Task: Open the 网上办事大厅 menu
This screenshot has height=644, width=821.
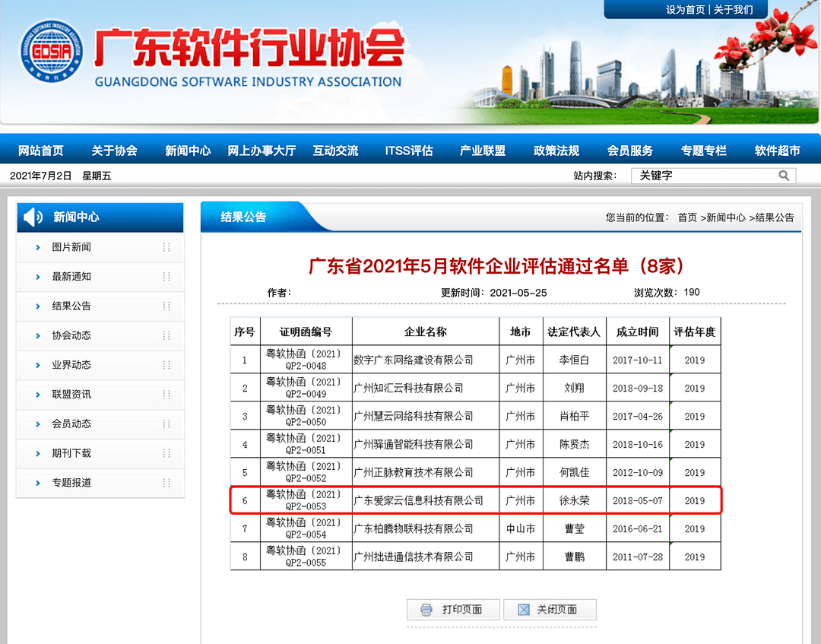Action: pos(262,151)
